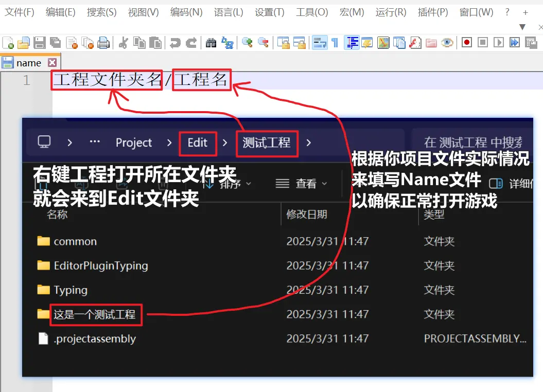This screenshot has height=392, width=543.
Task: Click the Replace icon in the toolbar
Action: tap(226, 43)
